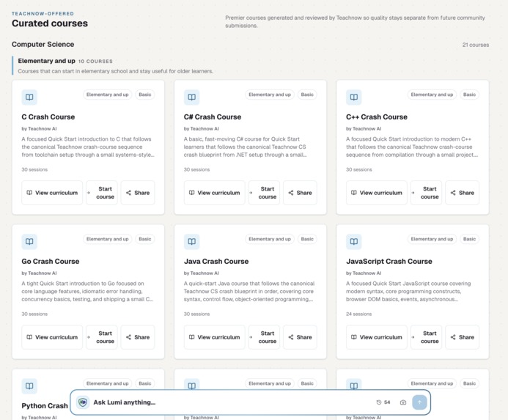This screenshot has width=508, height=420.
Task: View curriculum for Java Crash Course
Action: (x=215, y=337)
